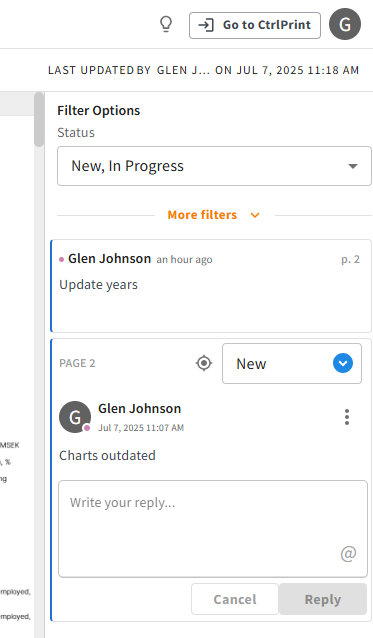Click the @ mention icon in reply box
This screenshot has width=373, height=638.
pyautogui.click(x=348, y=553)
